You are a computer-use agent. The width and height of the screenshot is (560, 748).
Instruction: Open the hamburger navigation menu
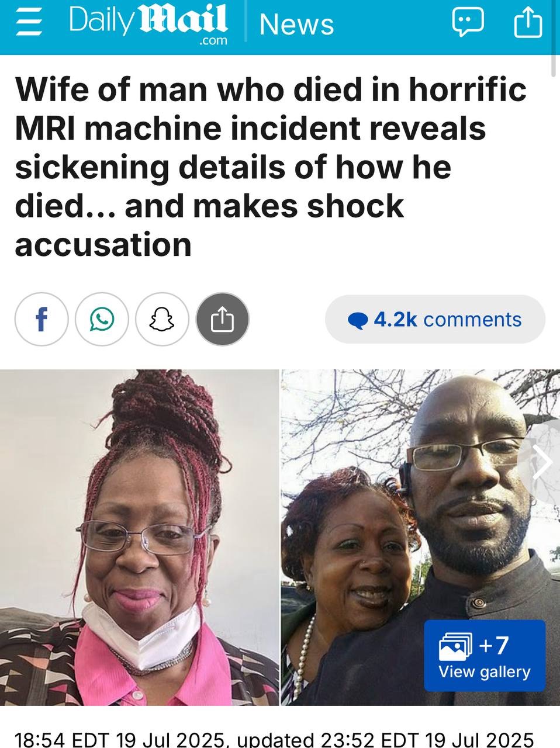pyautogui.click(x=29, y=23)
